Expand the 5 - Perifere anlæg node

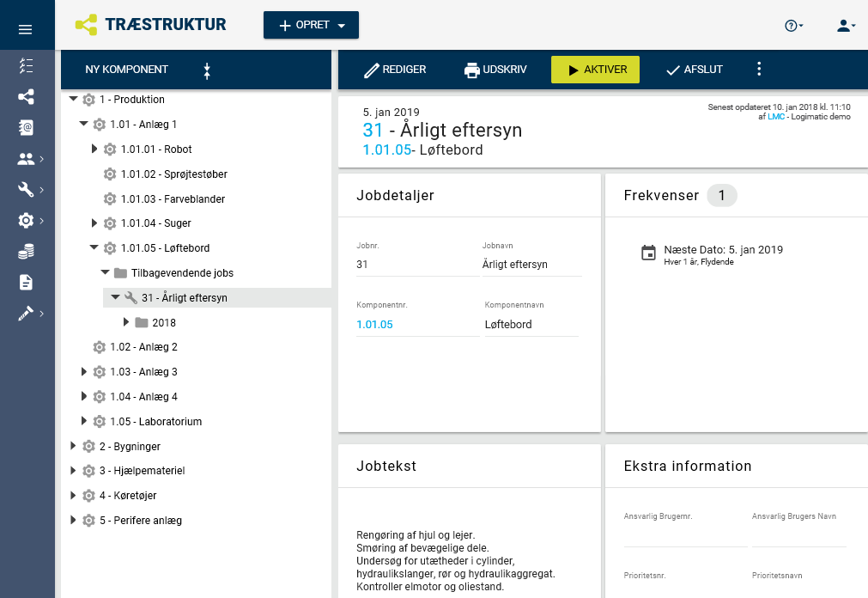pos(73,520)
